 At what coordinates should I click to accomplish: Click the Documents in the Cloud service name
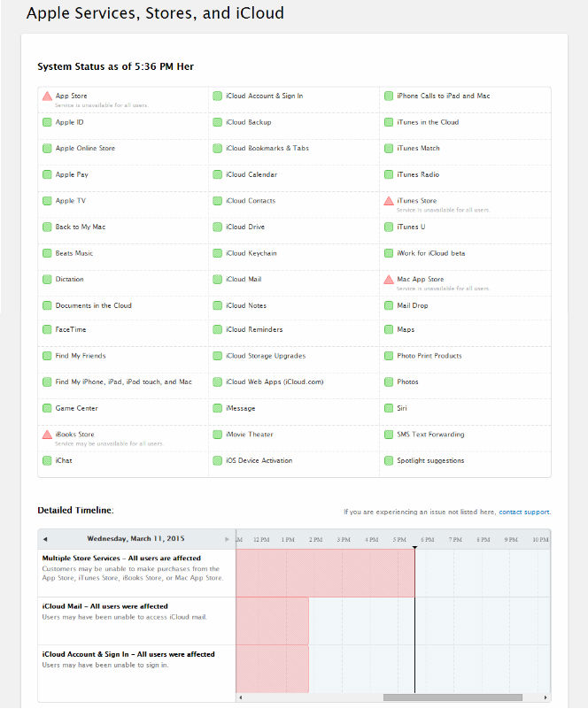tap(94, 305)
